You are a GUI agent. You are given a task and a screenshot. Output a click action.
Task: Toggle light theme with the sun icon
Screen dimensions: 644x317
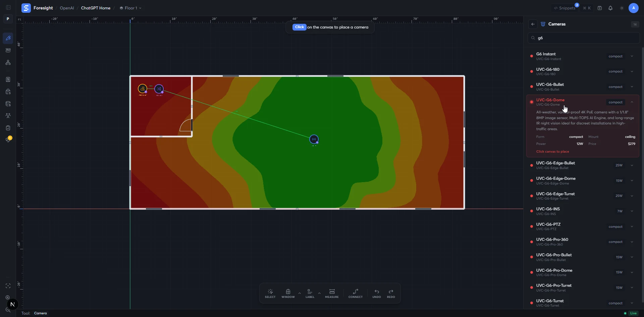coord(622,8)
